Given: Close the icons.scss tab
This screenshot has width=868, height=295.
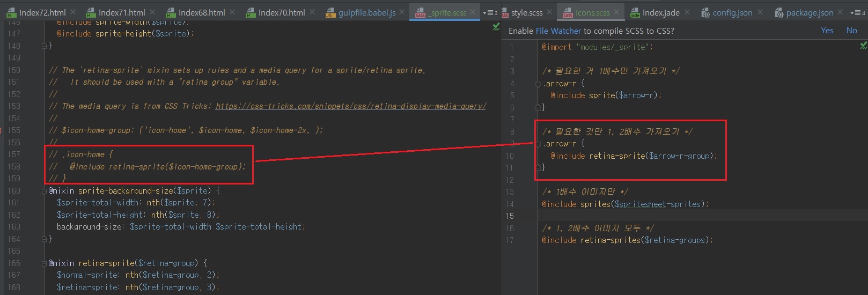Looking at the screenshot, I should click(x=616, y=12).
